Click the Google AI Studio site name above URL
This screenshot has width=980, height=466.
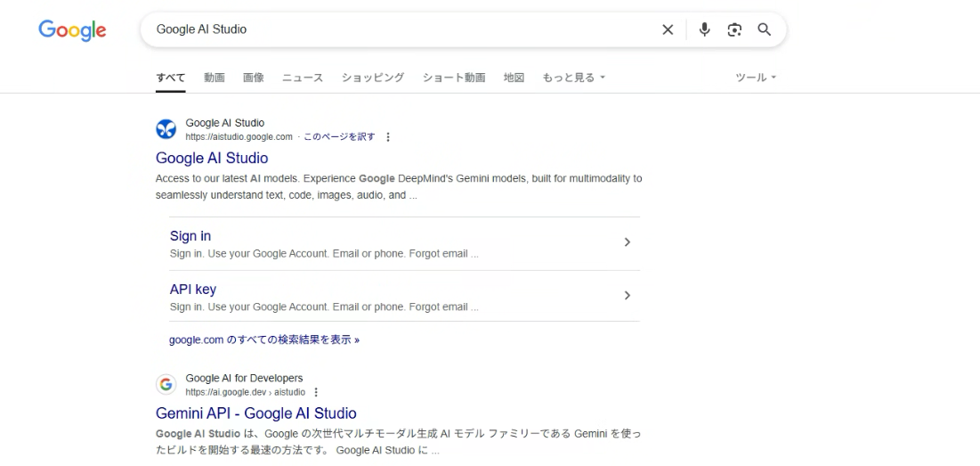[225, 123]
